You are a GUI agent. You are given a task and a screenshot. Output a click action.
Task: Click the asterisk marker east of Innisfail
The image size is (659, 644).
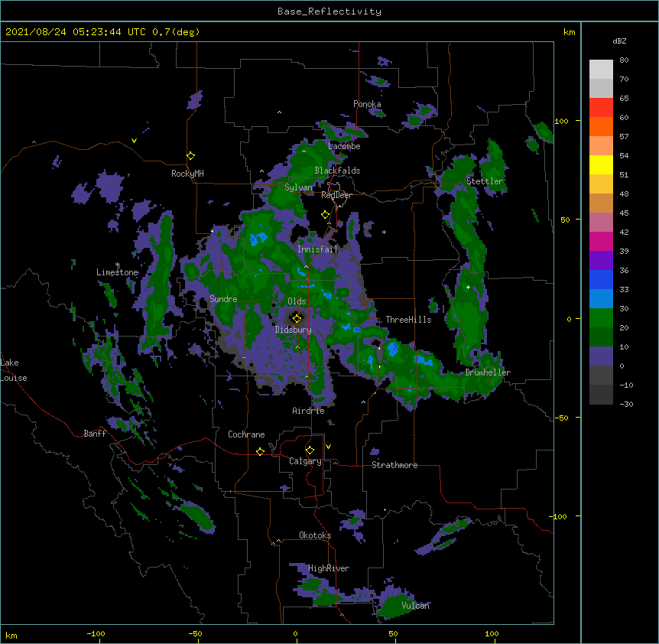384,232
